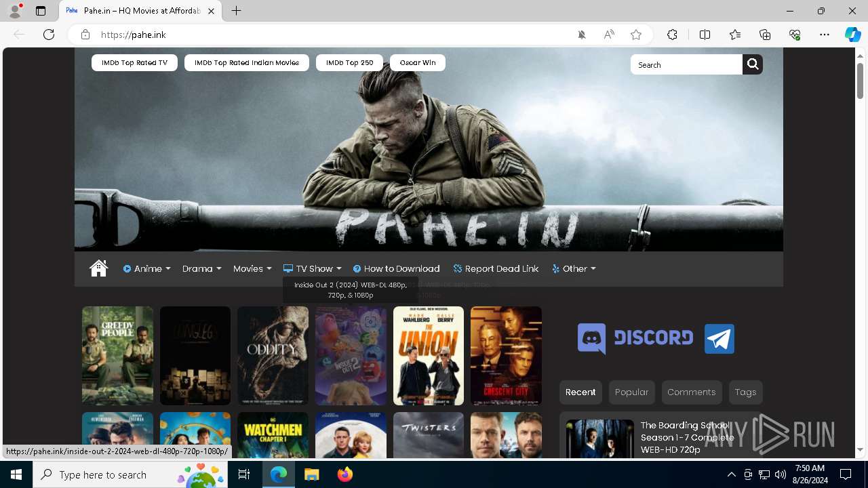868x488 pixels.
Task: Open the volume control in tray
Action: (781, 474)
